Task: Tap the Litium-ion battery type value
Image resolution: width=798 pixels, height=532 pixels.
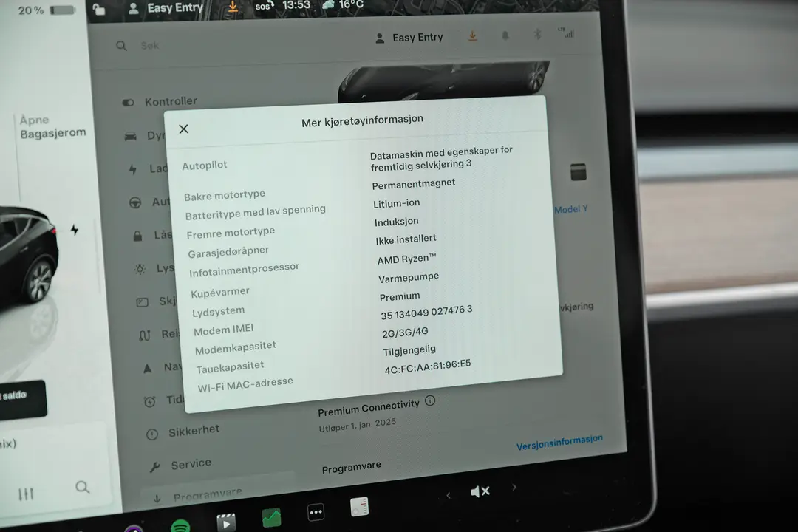Action: pos(397,203)
